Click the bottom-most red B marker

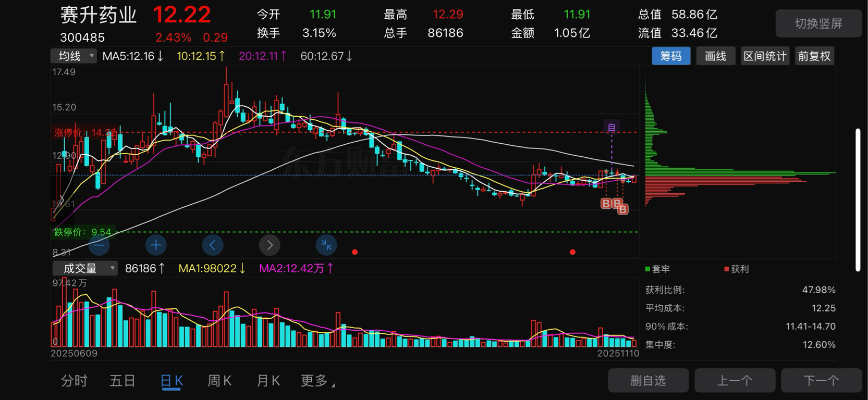623,209
